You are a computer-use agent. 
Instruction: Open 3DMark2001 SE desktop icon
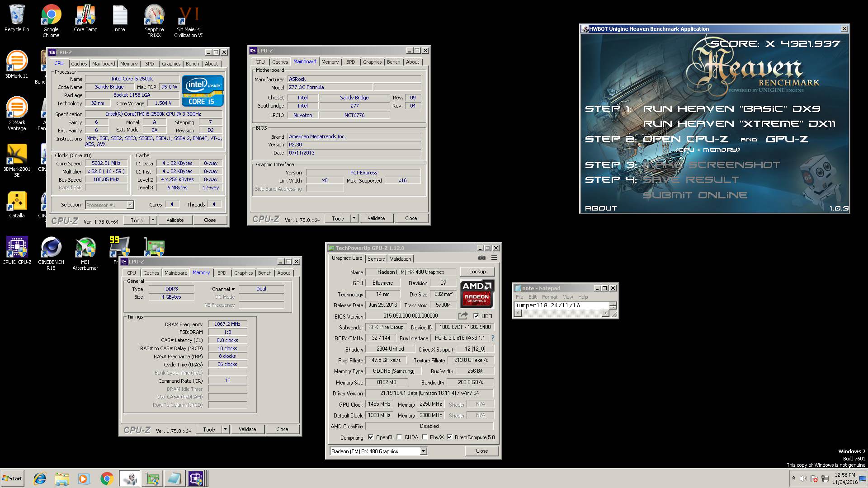click(17, 160)
